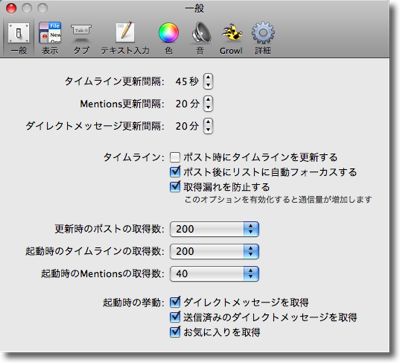Toggle 送信済みのダイレクトメッセージを取得 checkbox
This screenshot has width=400, height=363.
(175, 317)
